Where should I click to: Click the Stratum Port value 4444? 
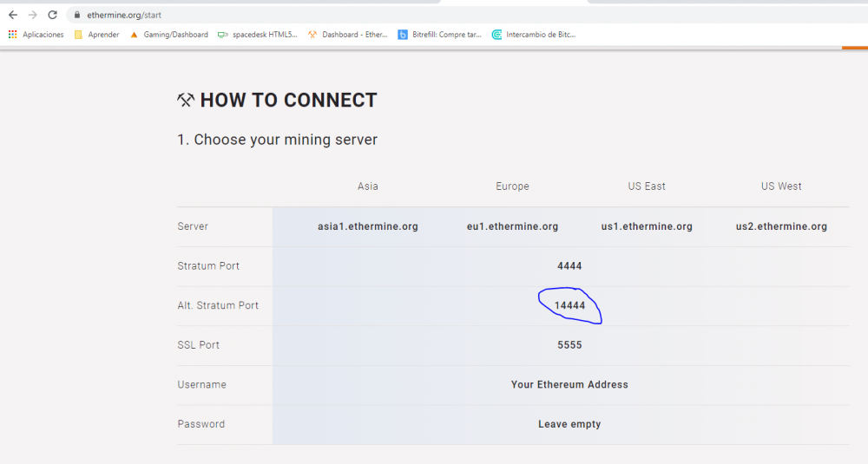click(x=569, y=266)
